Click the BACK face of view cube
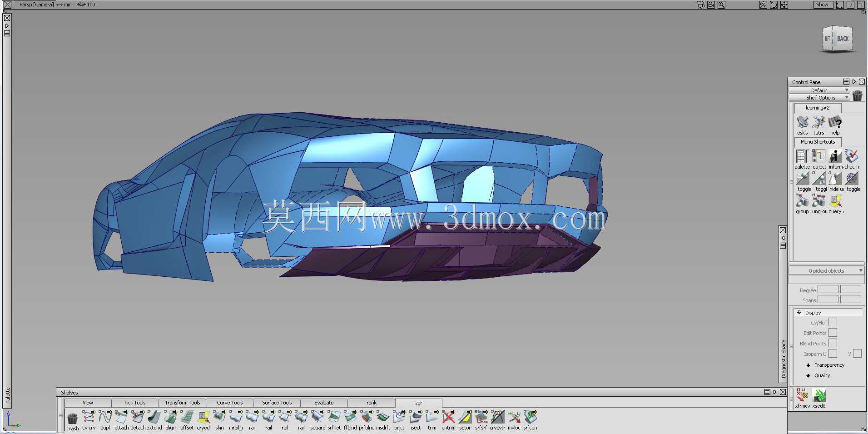868x434 pixels. 843,39
